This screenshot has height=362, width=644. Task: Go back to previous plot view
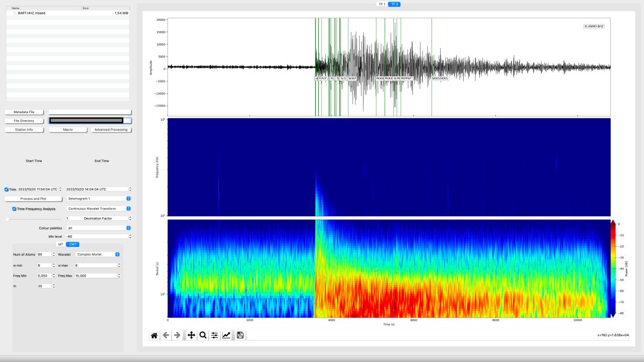pyautogui.click(x=166, y=335)
